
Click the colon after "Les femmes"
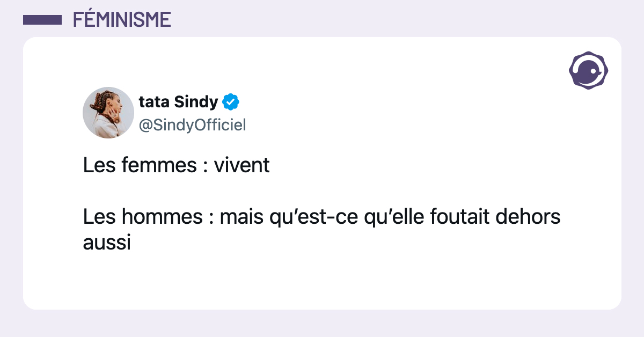pos(205,166)
